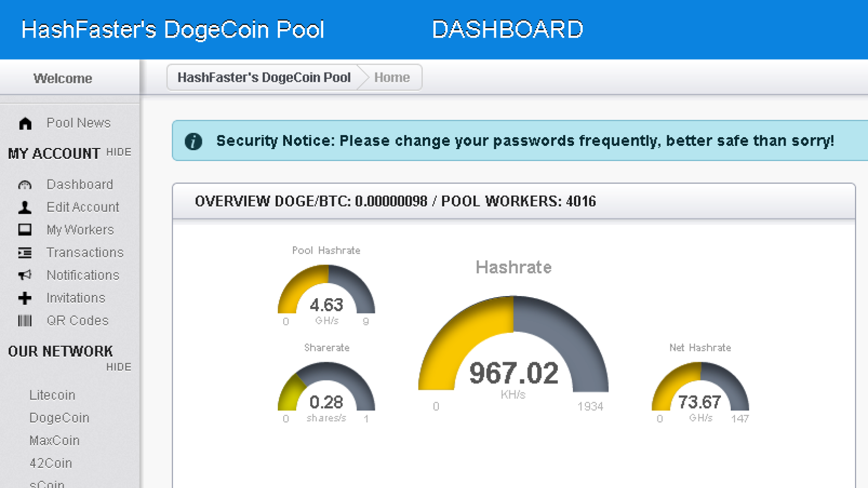Click the DASHBOARD header title
The width and height of the screenshot is (868, 488).
(508, 30)
